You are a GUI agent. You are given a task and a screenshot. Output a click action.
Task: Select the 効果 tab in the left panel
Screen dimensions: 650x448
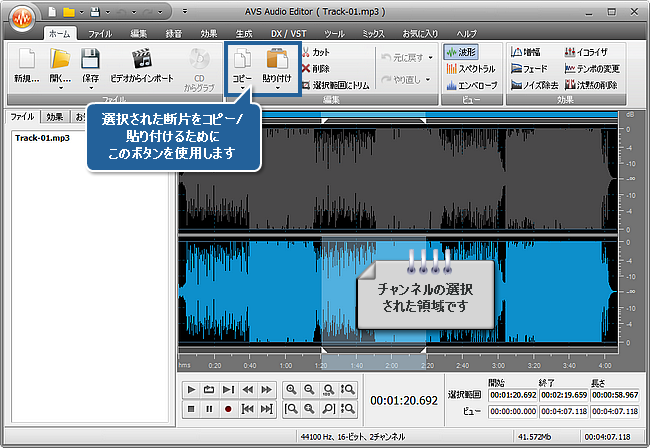55,117
